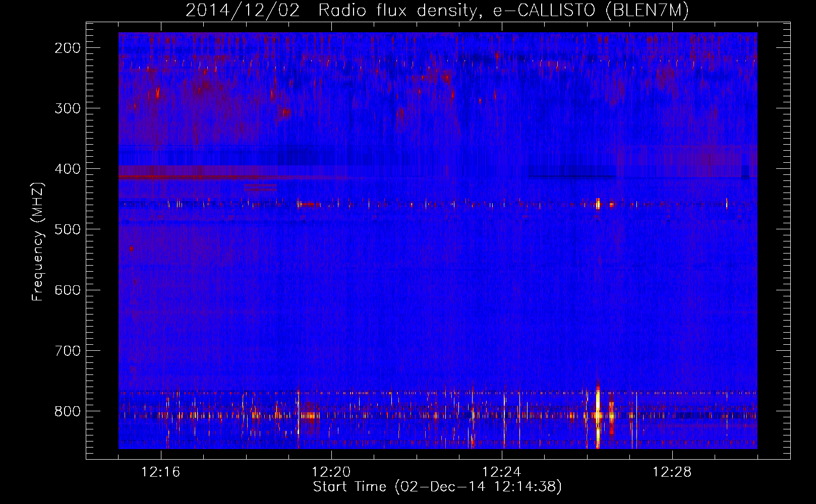Click the 400 frequency tick label
Image resolution: width=816 pixels, height=504 pixels.
click(68, 169)
